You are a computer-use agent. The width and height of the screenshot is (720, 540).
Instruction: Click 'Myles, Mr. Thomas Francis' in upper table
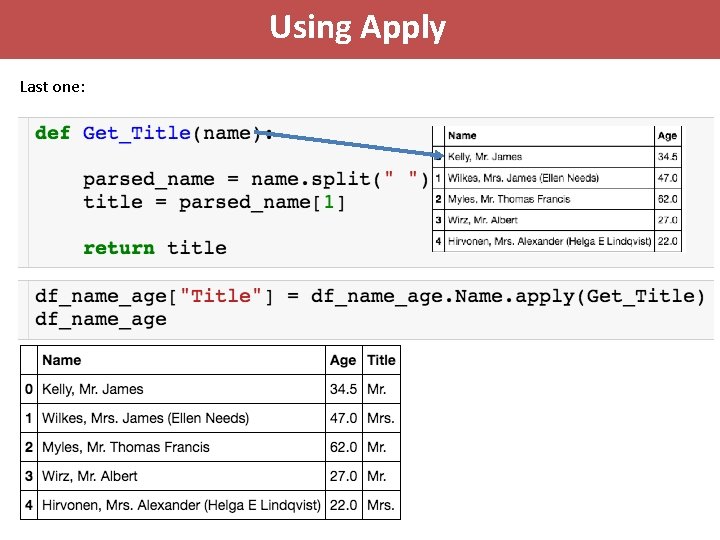coord(509,199)
